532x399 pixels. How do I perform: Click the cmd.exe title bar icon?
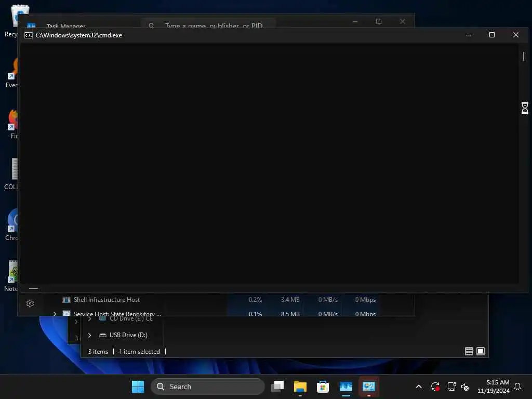[29, 35]
